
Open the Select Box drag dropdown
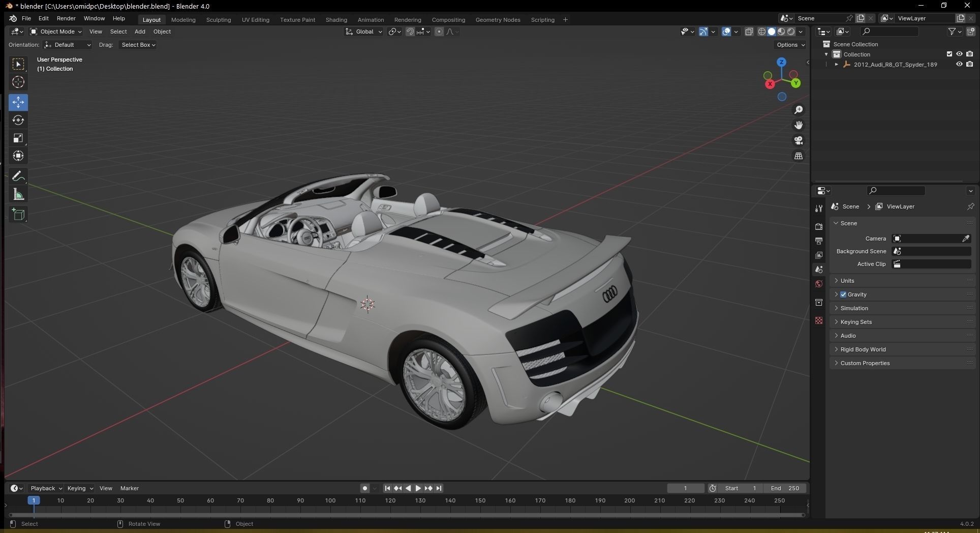pos(138,45)
